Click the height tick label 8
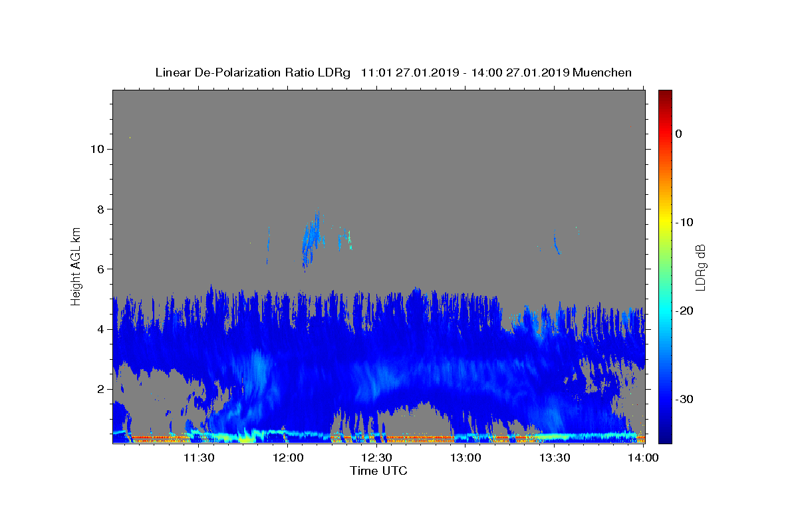This screenshot has height=532, width=798. pyautogui.click(x=100, y=209)
